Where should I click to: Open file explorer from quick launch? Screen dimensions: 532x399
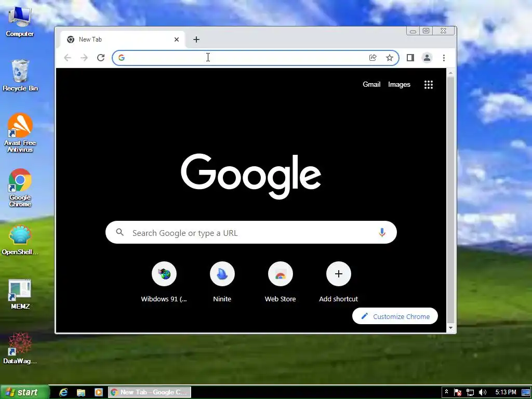coord(81,393)
